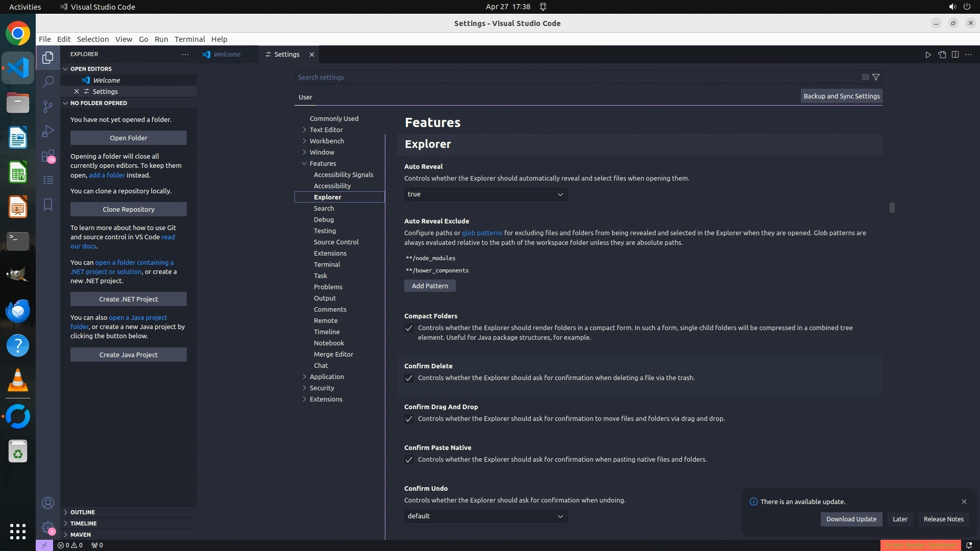Screen dimensions: 980x551
Task: Open Run and Debug view icon
Action: (48, 131)
